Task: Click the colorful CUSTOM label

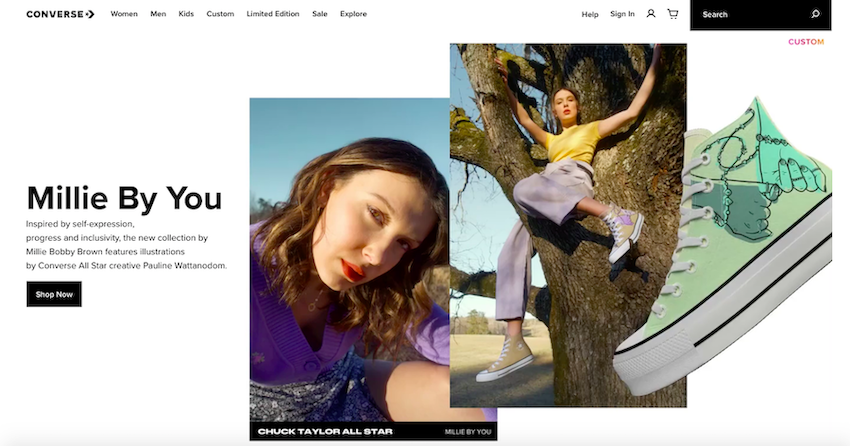Action: pos(806,42)
